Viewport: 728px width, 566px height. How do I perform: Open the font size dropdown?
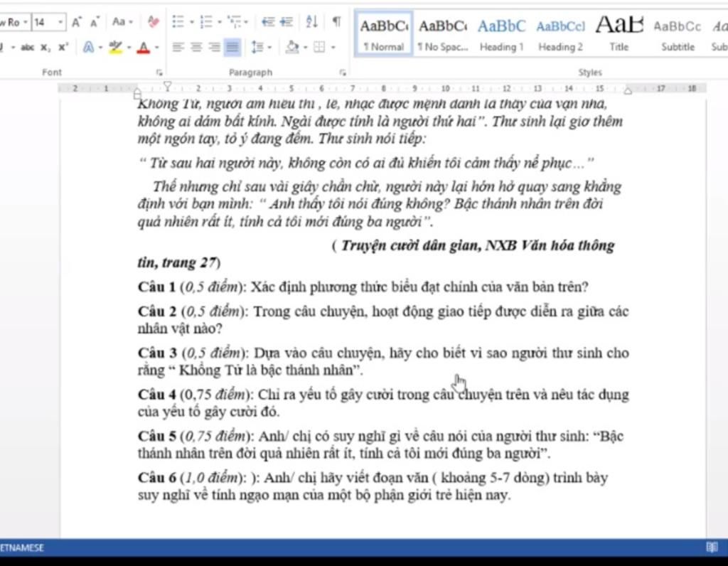60,22
